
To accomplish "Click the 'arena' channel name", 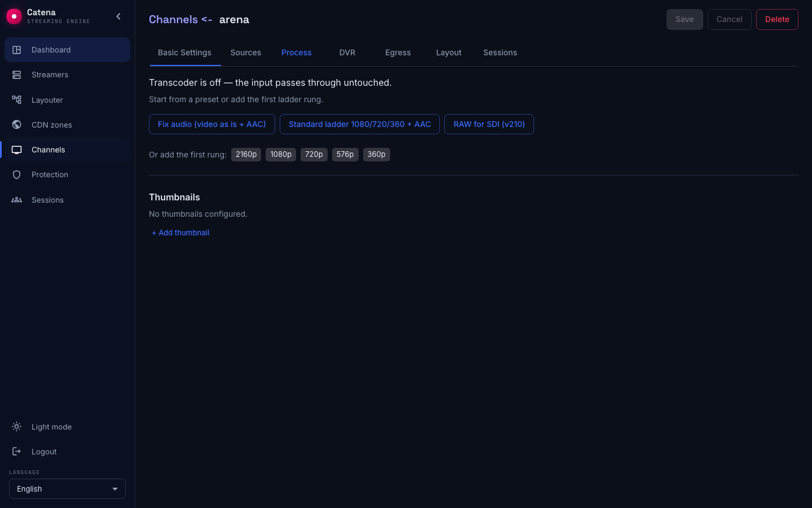I will 234,20.
